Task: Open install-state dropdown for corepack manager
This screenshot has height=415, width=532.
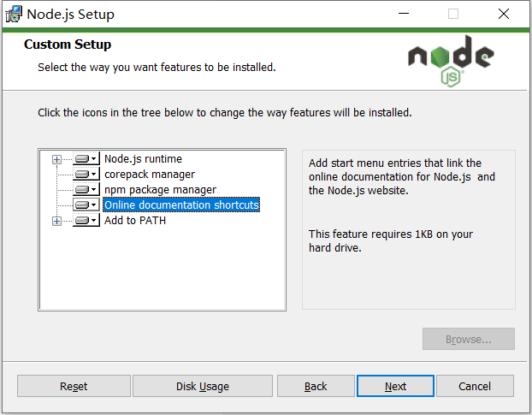Action: click(x=86, y=175)
